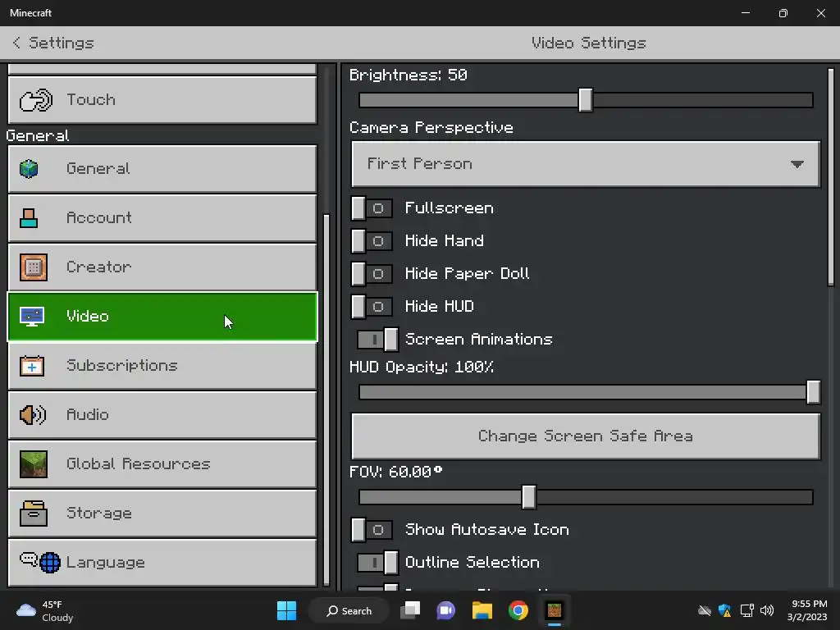840x630 pixels.
Task: Switch on the Hide HUD toggle
Action: click(x=372, y=307)
